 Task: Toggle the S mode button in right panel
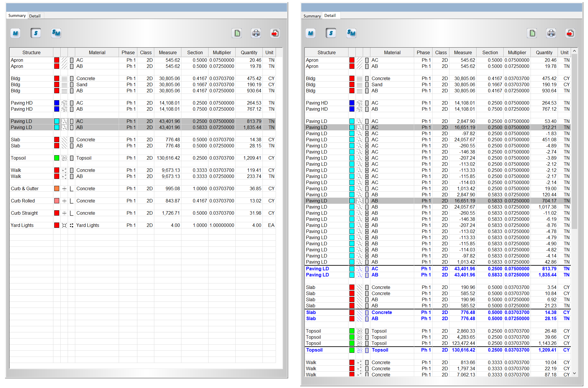pyautogui.click(x=331, y=33)
